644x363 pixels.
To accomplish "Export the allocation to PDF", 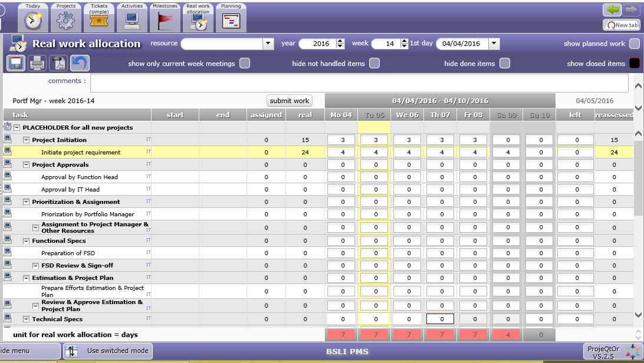I will 58,62.
